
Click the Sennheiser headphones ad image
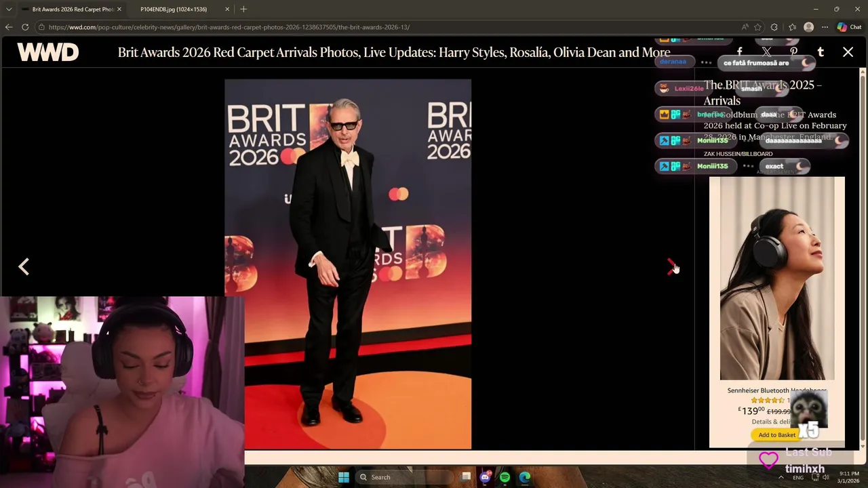click(x=777, y=278)
